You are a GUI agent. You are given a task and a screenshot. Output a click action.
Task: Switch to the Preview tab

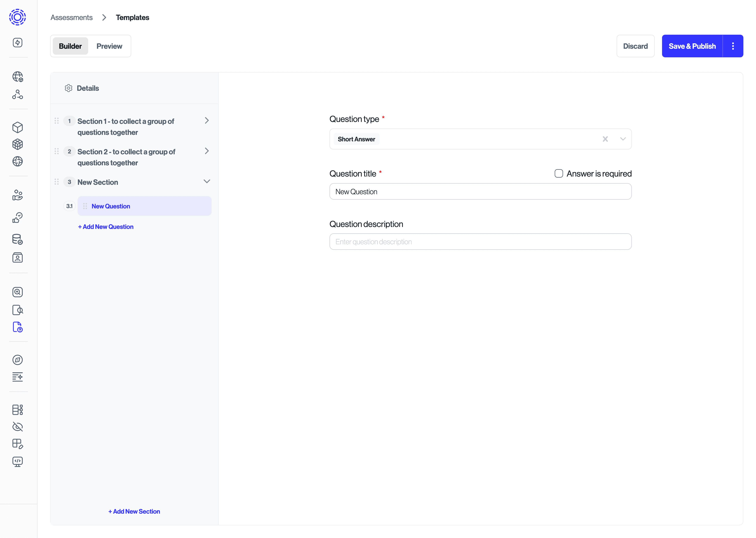click(109, 46)
